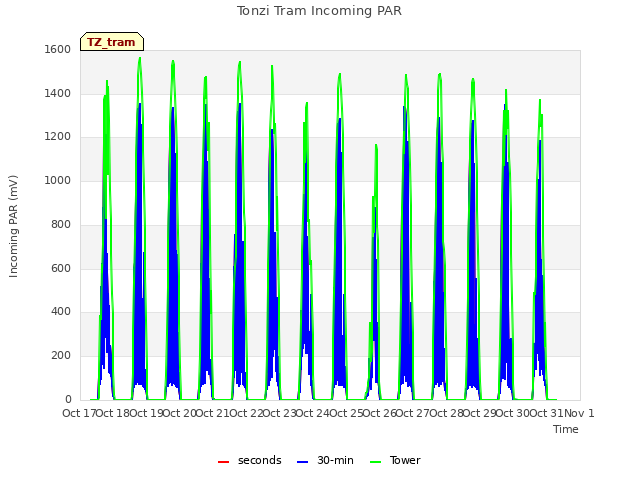Click the y-axis tick value 1600
Image resolution: width=640 pixels, height=480 pixels.
click(x=58, y=49)
